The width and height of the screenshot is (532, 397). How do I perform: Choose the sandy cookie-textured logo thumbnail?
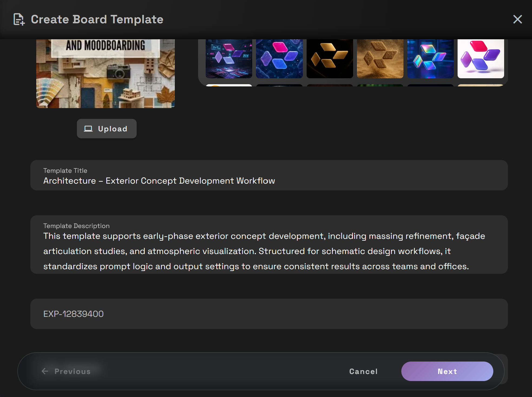pos(380,59)
